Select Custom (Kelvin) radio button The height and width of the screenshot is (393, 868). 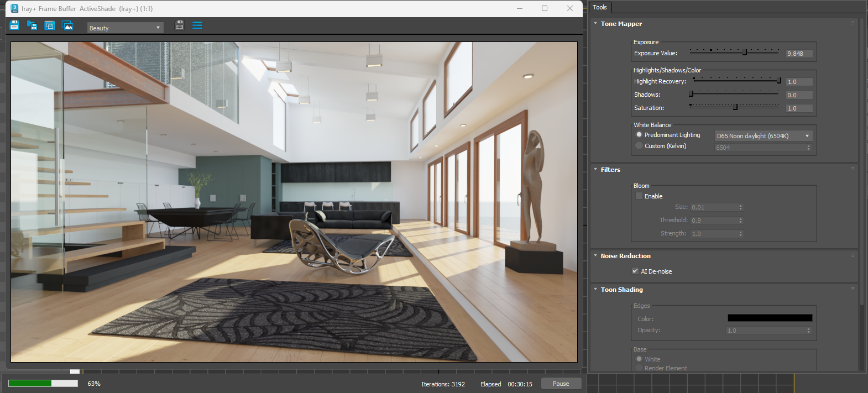639,146
